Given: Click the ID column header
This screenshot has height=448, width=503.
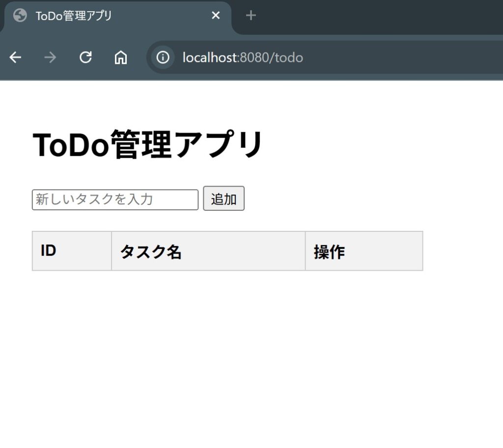Looking at the screenshot, I should (72, 251).
